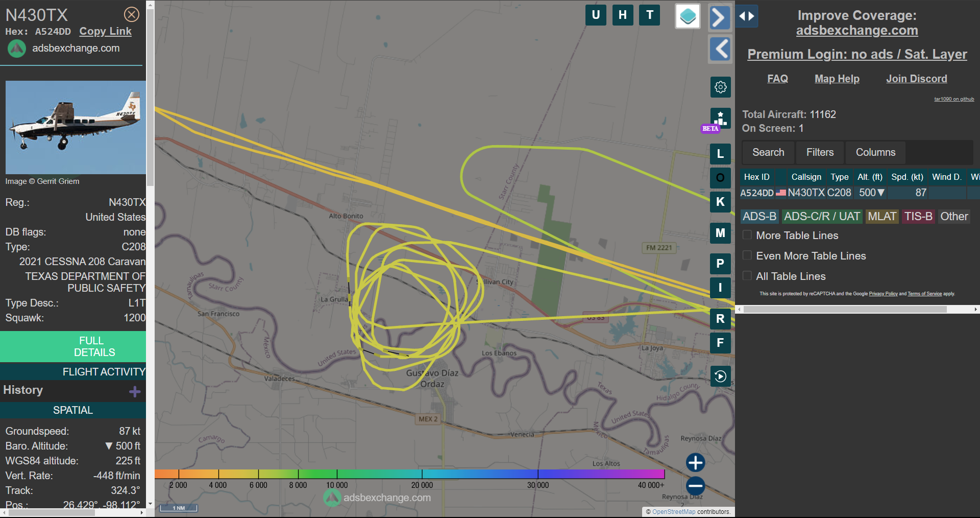
Task: Zoom in with the plus button
Action: (x=695, y=463)
